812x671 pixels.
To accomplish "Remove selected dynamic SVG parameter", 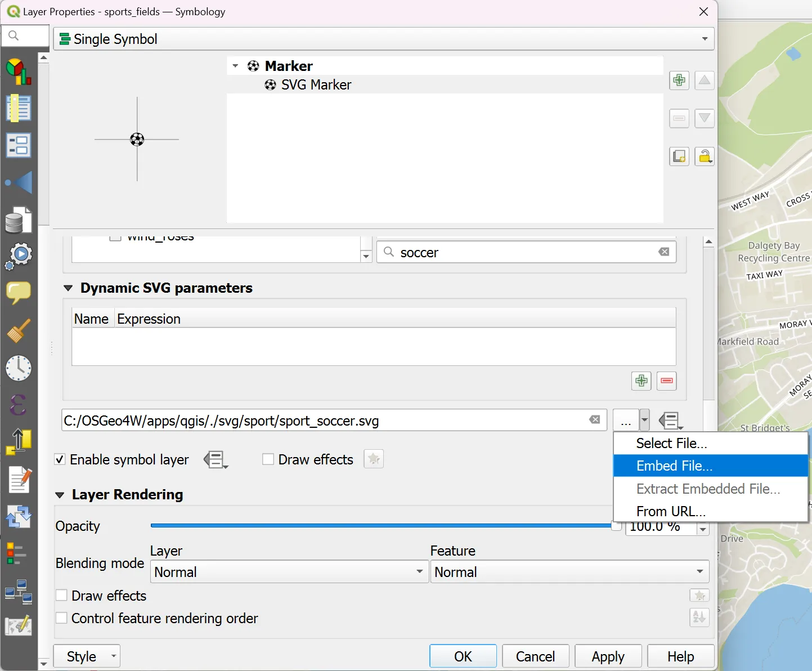I will tap(667, 381).
